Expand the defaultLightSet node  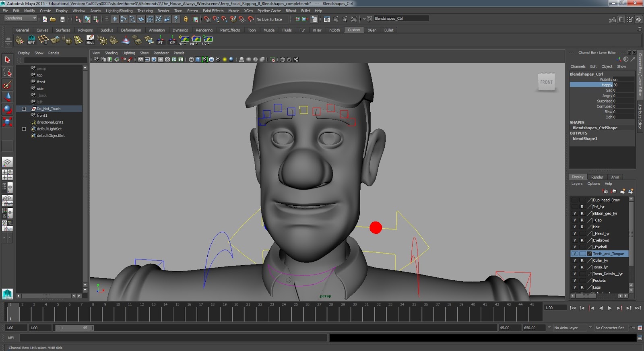[24, 129]
